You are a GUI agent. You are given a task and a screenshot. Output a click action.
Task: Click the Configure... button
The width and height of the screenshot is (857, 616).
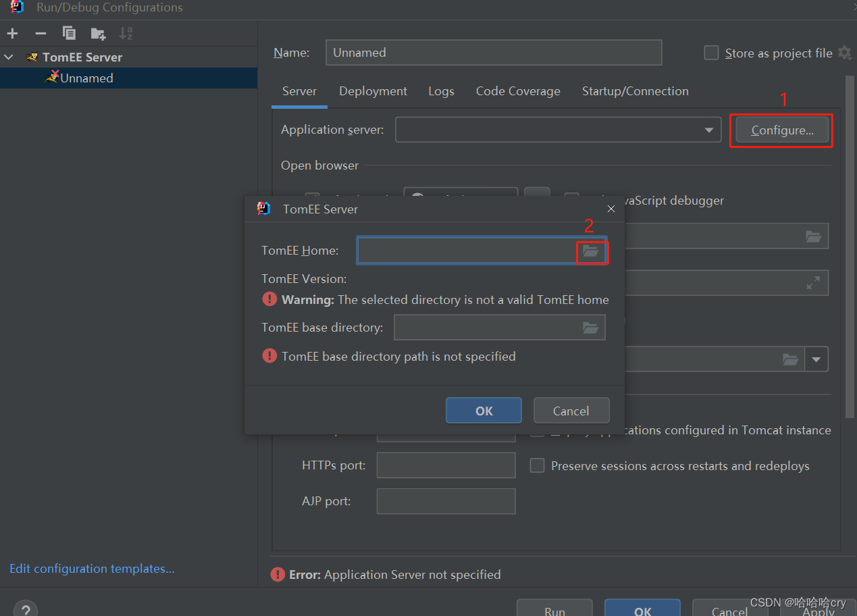pos(782,130)
